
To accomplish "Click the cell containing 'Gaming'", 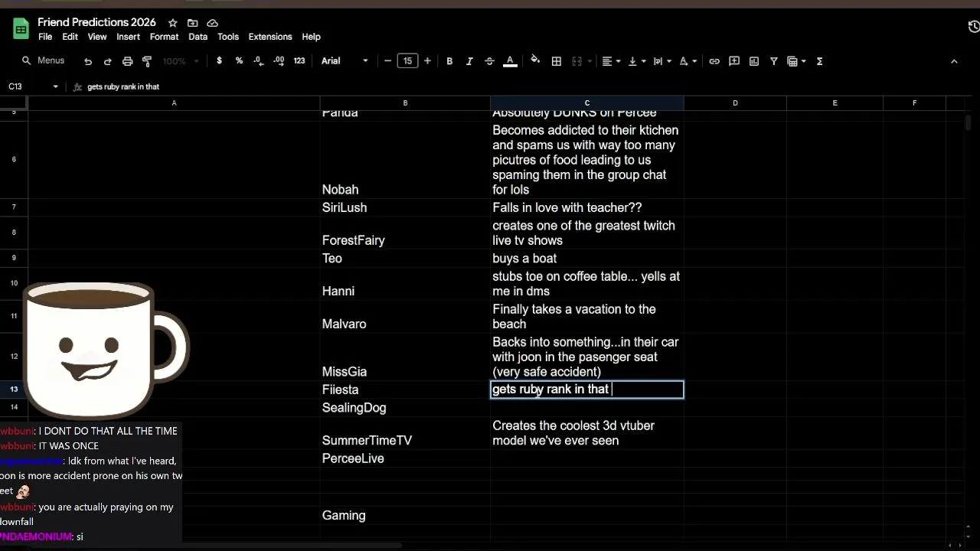I will [x=405, y=515].
